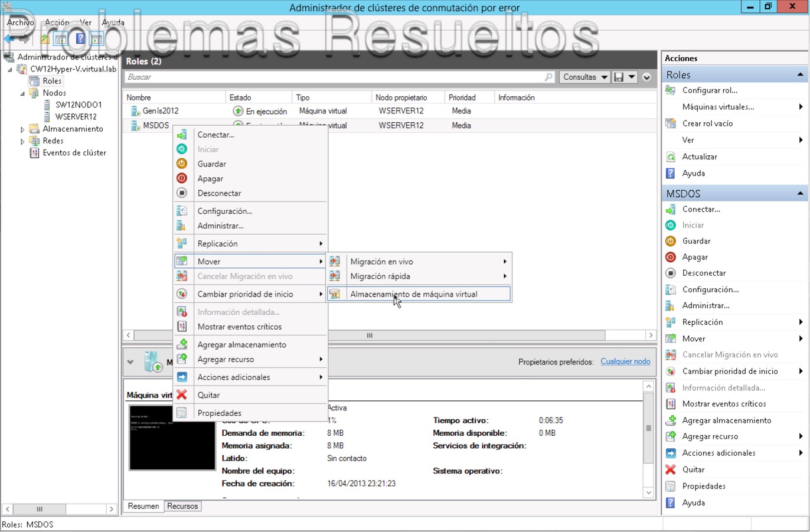
Task: Click Desconectar icon in context menu
Action: pyautogui.click(x=182, y=193)
